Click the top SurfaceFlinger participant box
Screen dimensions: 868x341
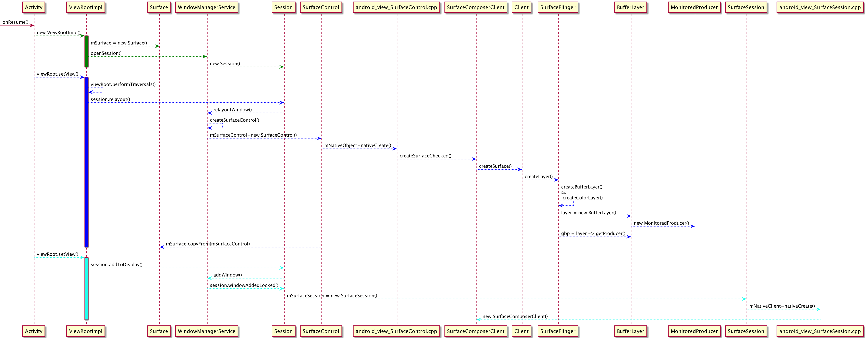pos(558,7)
